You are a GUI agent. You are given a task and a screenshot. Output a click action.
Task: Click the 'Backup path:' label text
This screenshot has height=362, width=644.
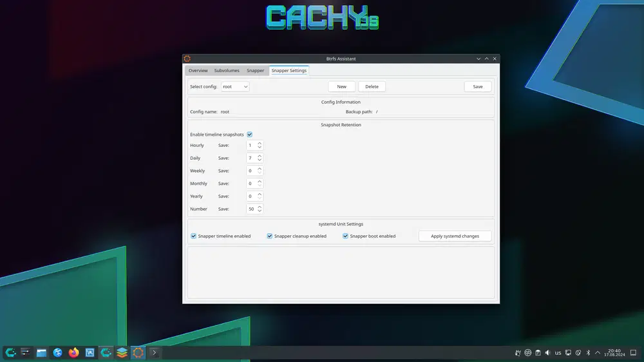[x=359, y=112]
